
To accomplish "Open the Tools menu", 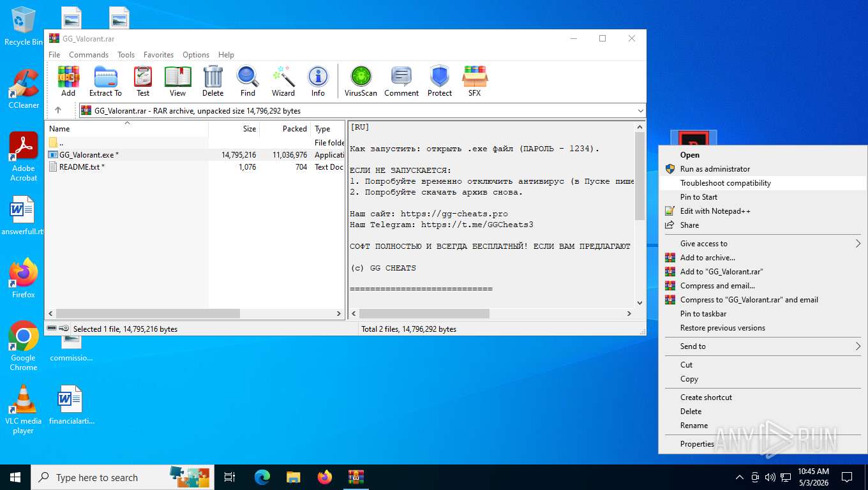I will pos(126,55).
